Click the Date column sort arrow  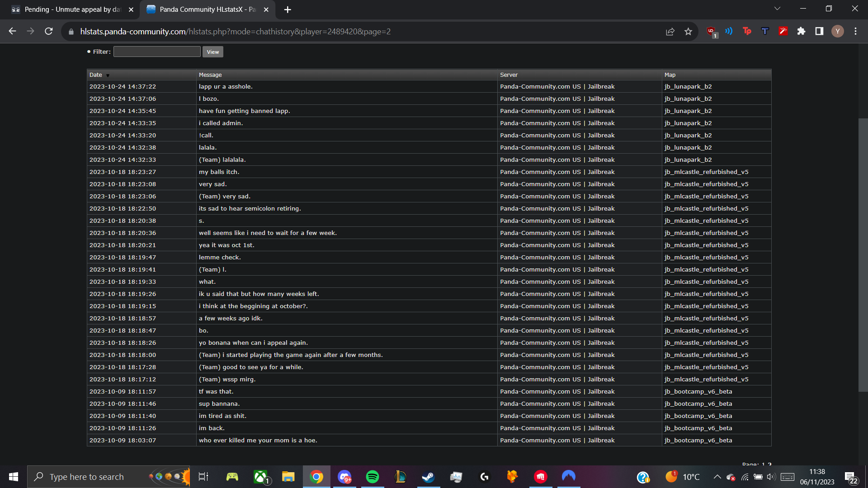click(108, 75)
